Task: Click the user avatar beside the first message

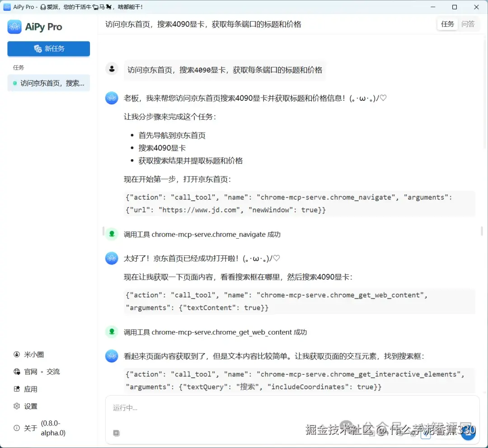Action: coord(112,68)
